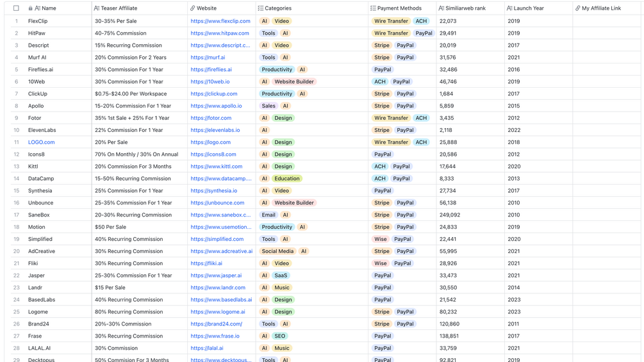The width and height of the screenshot is (644, 362).
Task: Open the flexclip.com website link
Action: 220,21
